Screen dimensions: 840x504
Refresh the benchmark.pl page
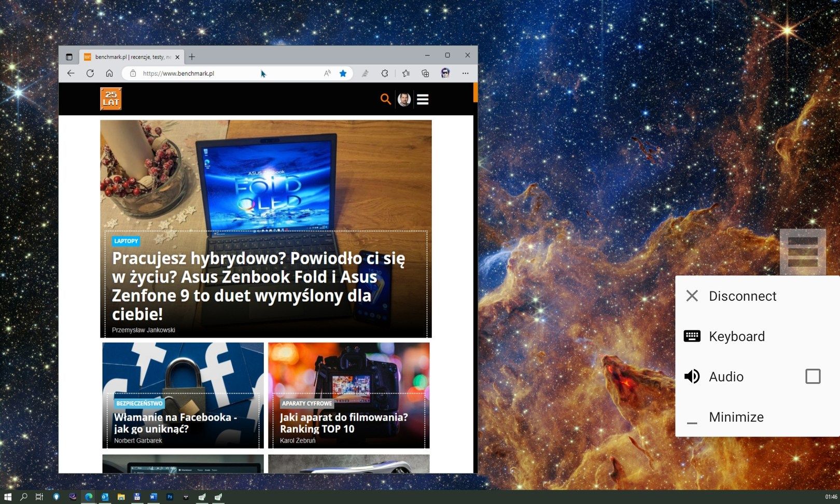[90, 73]
